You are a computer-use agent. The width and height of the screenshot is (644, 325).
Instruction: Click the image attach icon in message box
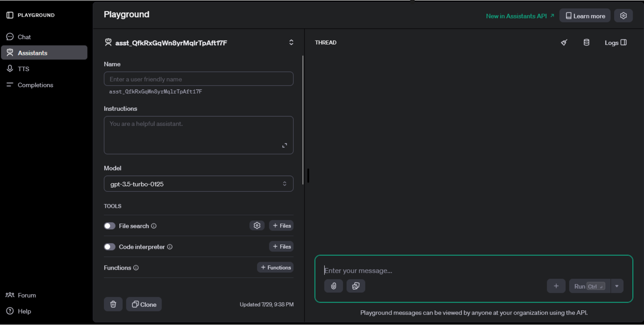pyautogui.click(x=356, y=286)
